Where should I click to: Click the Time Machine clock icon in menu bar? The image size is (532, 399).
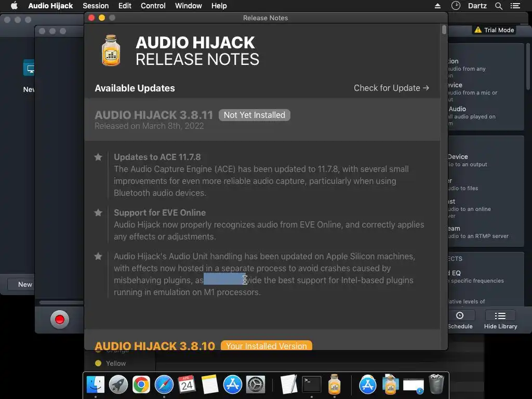point(456,5)
